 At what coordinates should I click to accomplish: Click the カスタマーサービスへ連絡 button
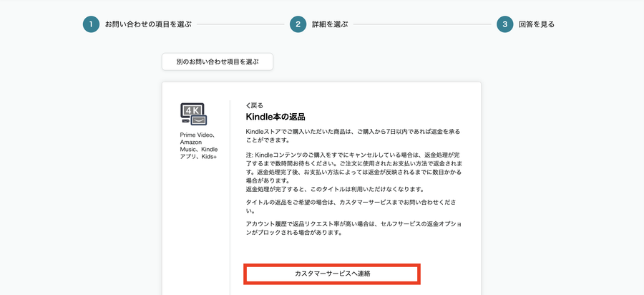click(x=332, y=274)
